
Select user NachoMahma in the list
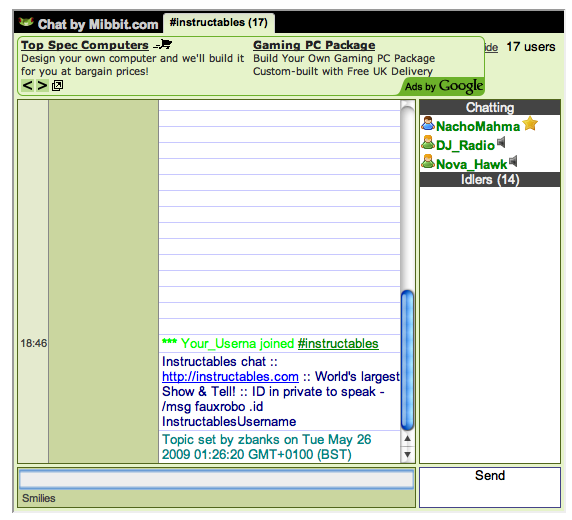pos(478,126)
